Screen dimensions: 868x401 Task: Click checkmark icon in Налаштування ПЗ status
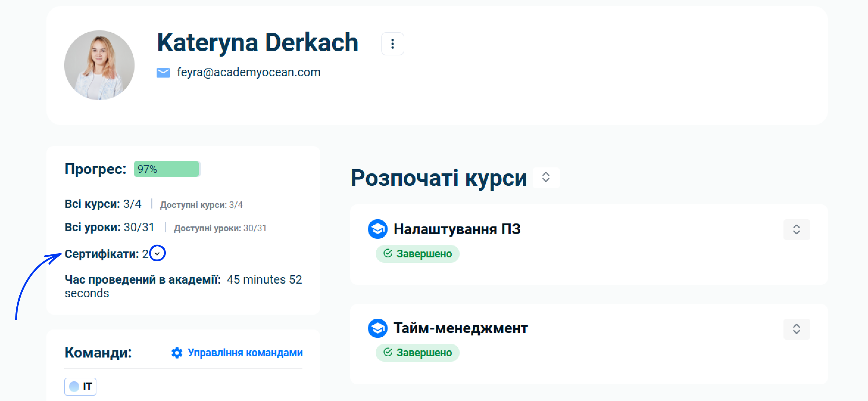(x=388, y=253)
